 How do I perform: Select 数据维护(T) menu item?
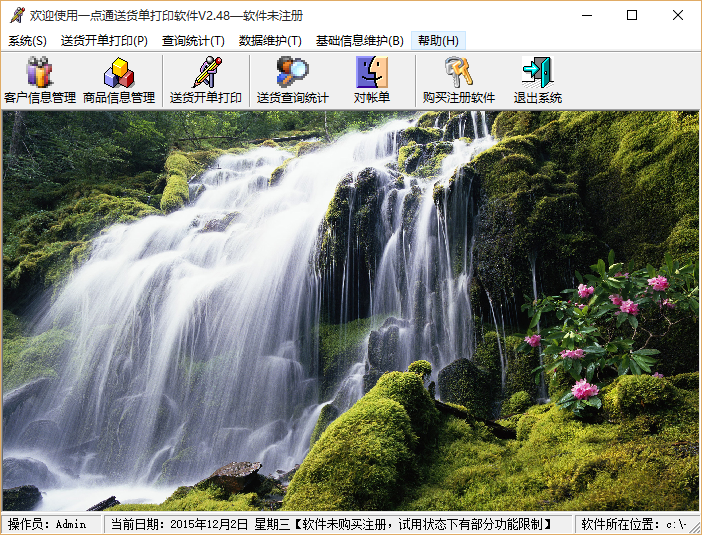click(270, 41)
